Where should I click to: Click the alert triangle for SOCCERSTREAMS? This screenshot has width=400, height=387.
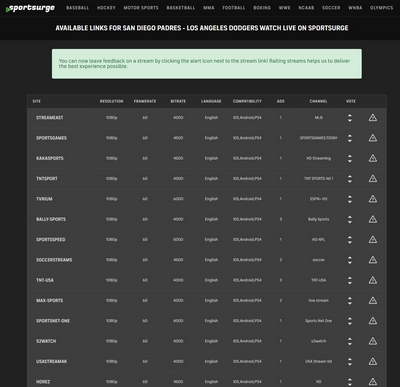click(x=373, y=260)
